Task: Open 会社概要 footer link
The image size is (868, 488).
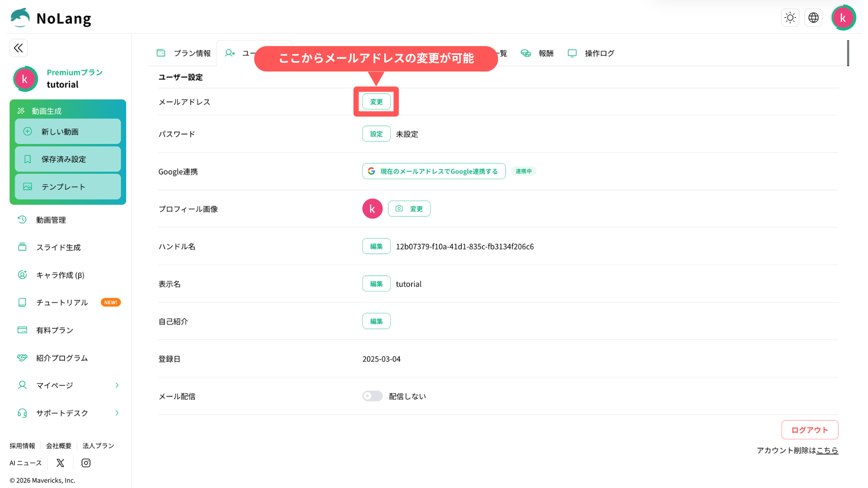Action: tap(59, 446)
